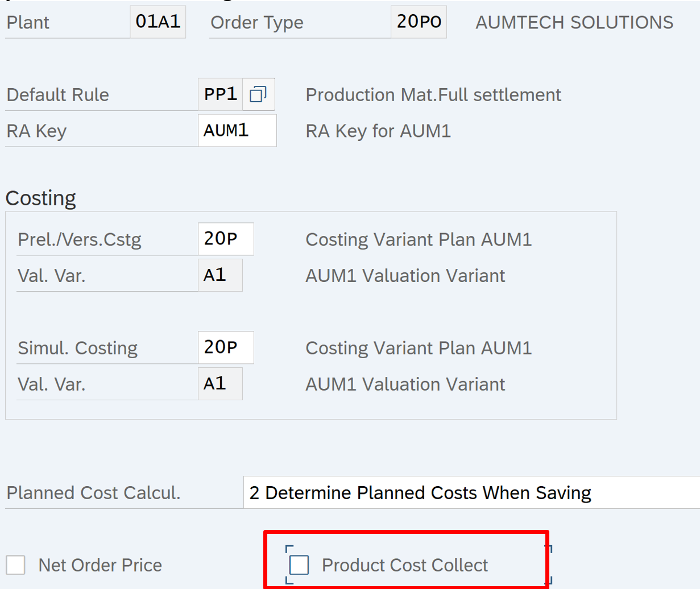
Task: Click Val. Var. field below Simul. Costing
Action: pos(220,384)
